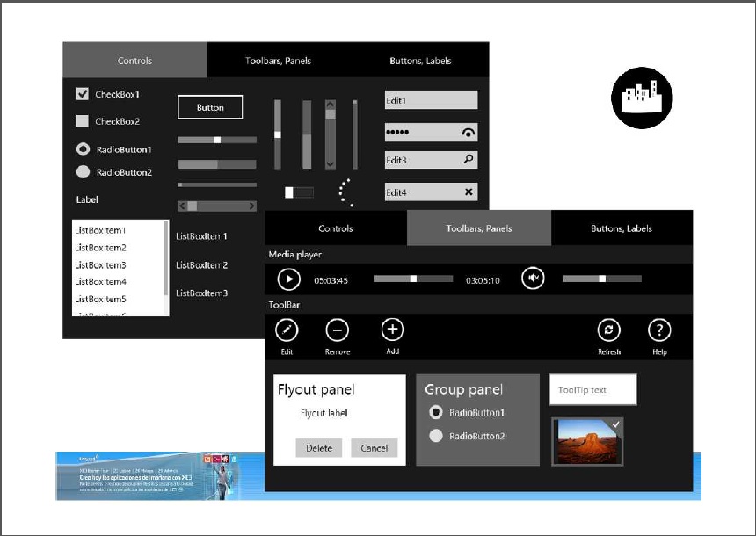Click Cancel in the Flyout panel
Screen dimensions: 756x536
374,448
